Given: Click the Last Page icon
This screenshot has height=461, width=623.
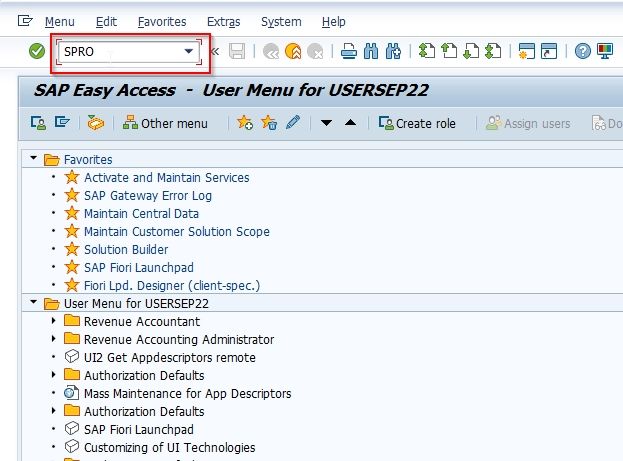Looking at the screenshot, I should [493, 51].
